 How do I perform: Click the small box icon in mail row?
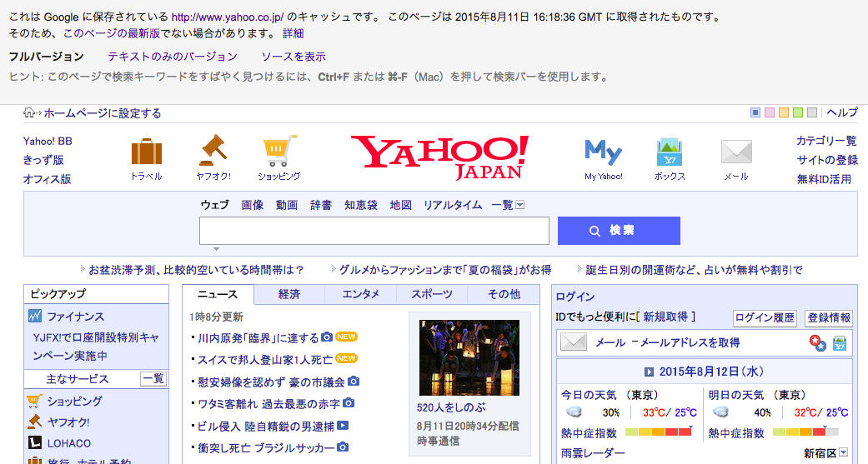point(840,343)
